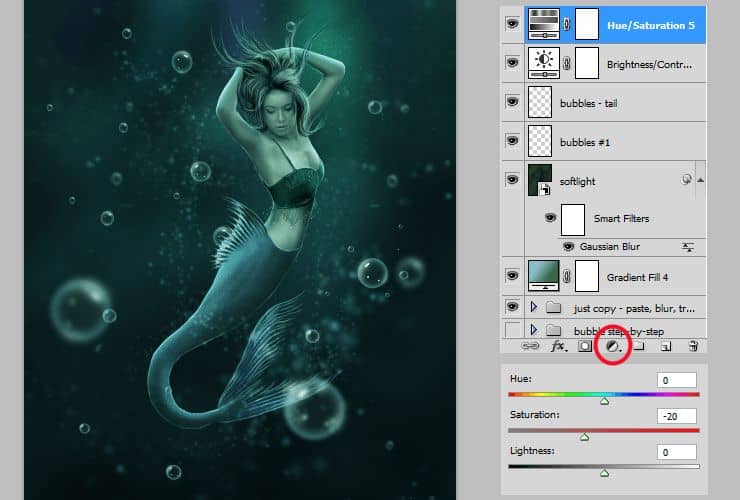Click the Smart Filters mask thumbnail
The image size is (740, 500).
coord(574,217)
